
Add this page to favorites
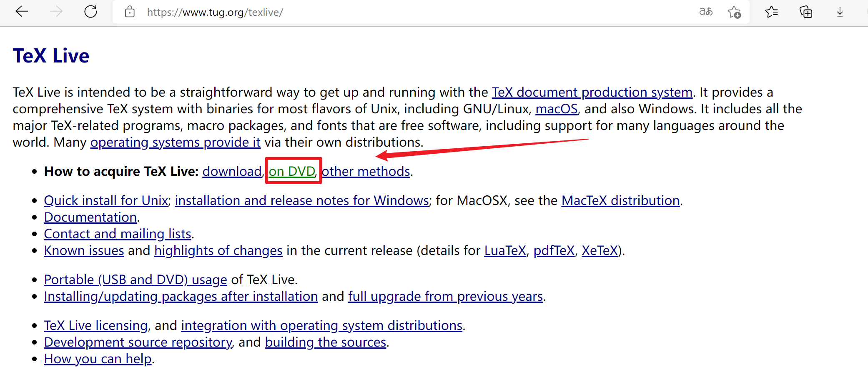coord(734,12)
